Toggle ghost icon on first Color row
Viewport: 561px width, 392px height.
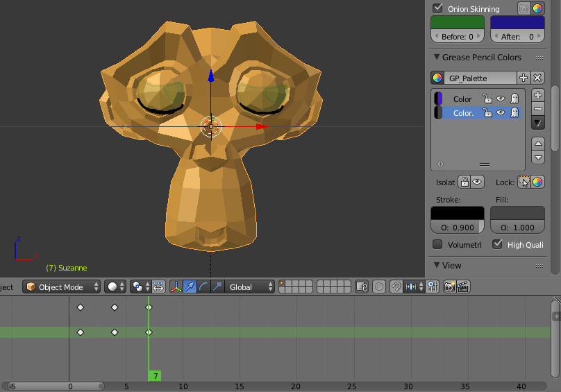514,99
